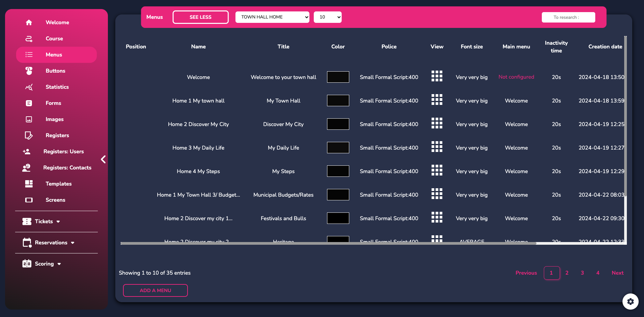Click the Images picture icon
This screenshot has height=317, width=644.
29,119
